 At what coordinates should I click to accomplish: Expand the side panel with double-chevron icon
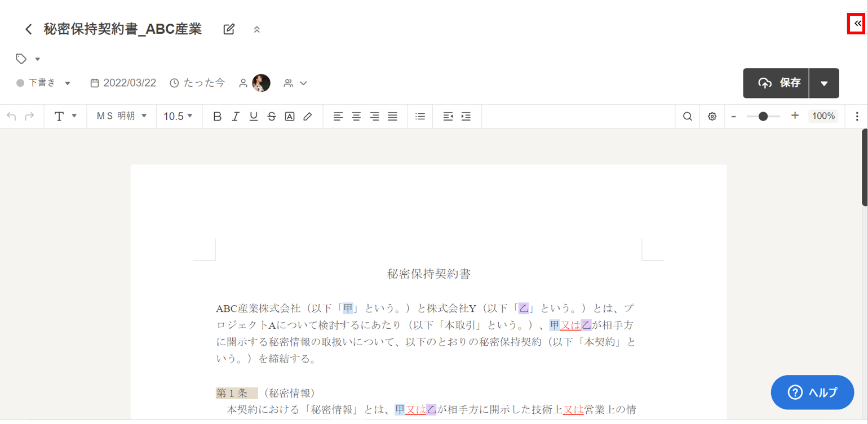coord(857,24)
